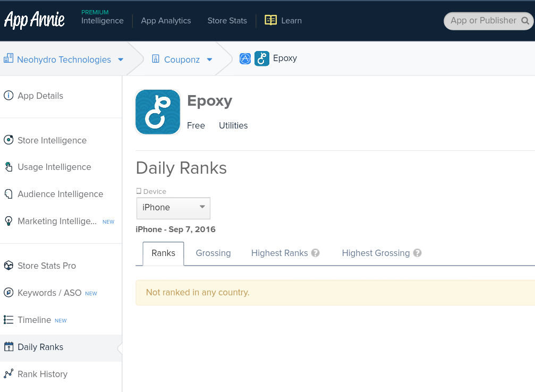
Task: Click the App Store icon in the breadcrumb
Action: click(245, 58)
